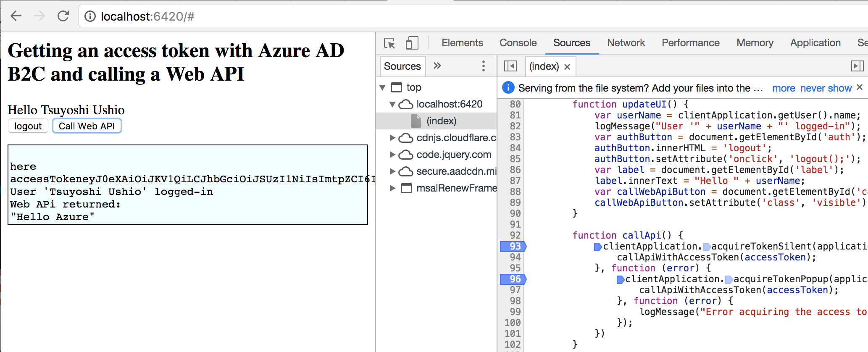Click the page heading about Azure AD B2C

(x=176, y=62)
